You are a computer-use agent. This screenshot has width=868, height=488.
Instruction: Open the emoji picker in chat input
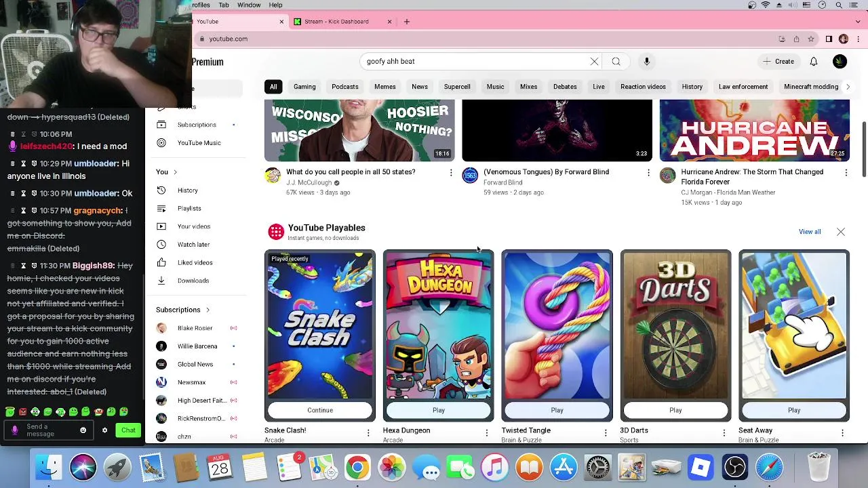(x=83, y=430)
